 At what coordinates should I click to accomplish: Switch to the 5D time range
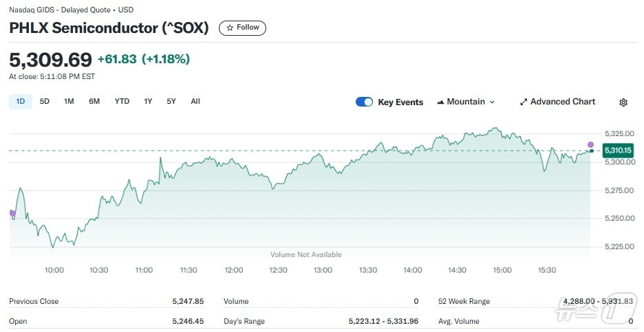tap(45, 102)
